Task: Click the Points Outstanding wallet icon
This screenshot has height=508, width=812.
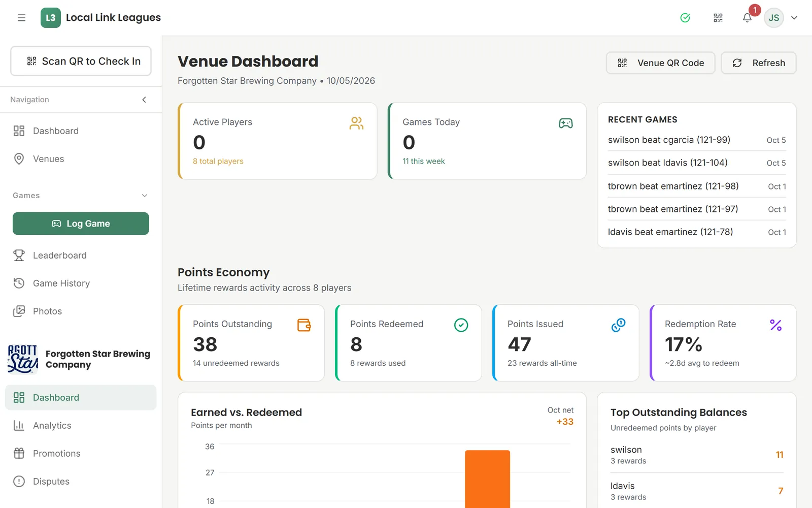Action: pyautogui.click(x=304, y=325)
